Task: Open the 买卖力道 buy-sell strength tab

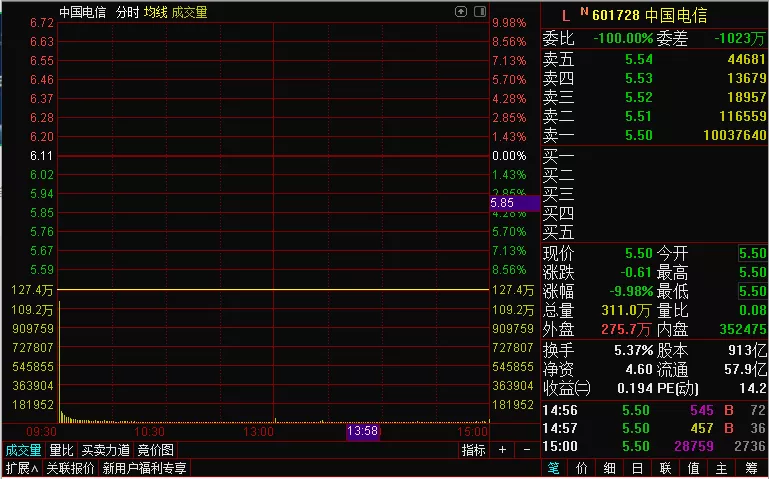Action: pos(105,450)
